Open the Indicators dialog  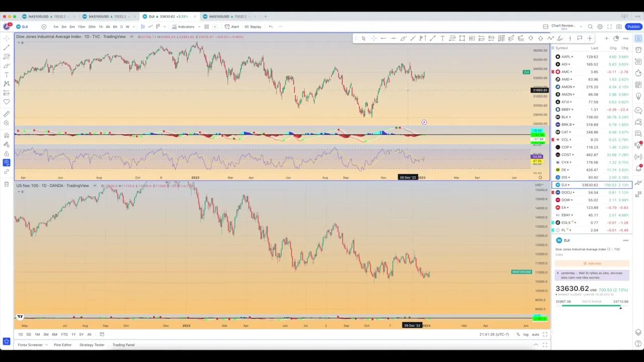coord(183,27)
